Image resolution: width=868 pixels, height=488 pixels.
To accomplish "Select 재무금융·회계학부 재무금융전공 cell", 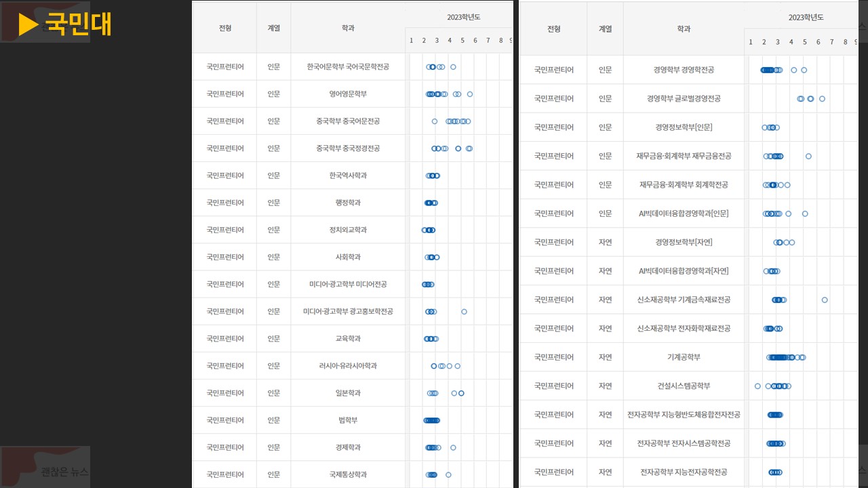I will tap(684, 156).
